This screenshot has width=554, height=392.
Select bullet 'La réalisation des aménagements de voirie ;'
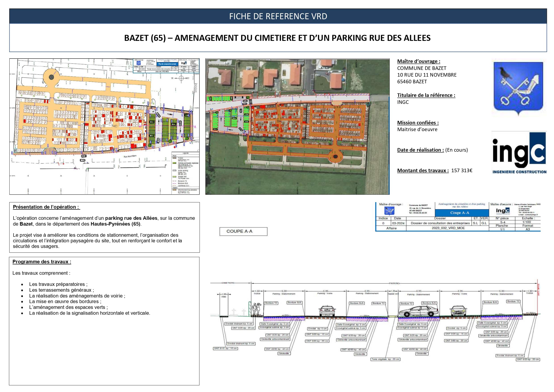click(x=77, y=296)
